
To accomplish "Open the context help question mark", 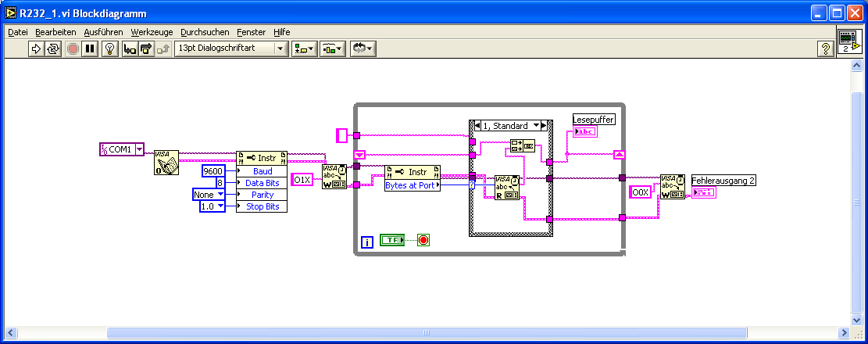I will 826,48.
